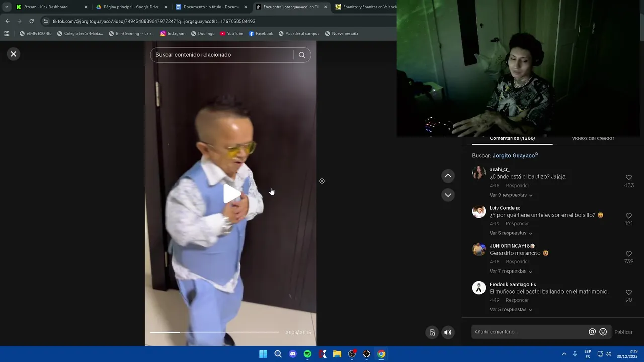Click the Añadir comentario text field
This screenshot has width=644, height=362.
(529, 332)
